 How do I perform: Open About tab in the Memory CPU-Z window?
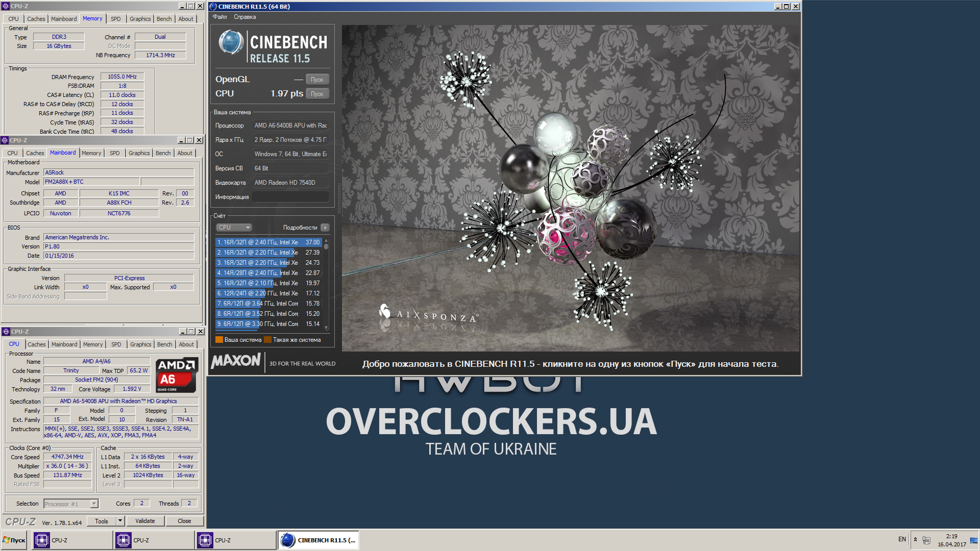pos(186,19)
